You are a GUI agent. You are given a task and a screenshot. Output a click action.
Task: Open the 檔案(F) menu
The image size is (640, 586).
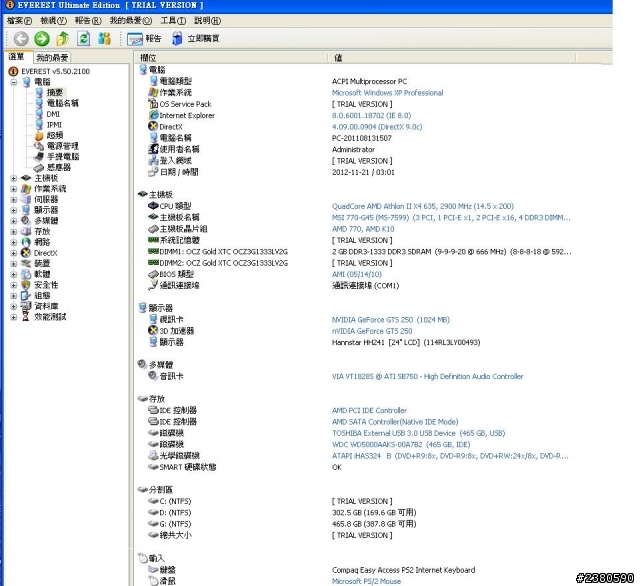[x=19, y=20]
